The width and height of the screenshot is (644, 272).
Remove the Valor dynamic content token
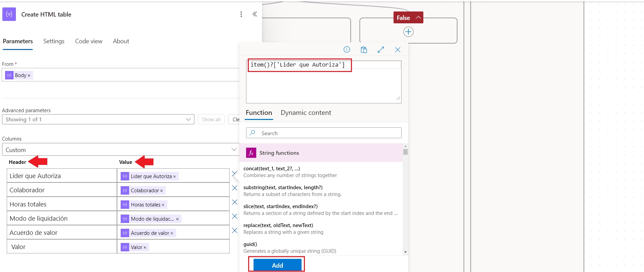pyautogui.click(x=145, y=248)
